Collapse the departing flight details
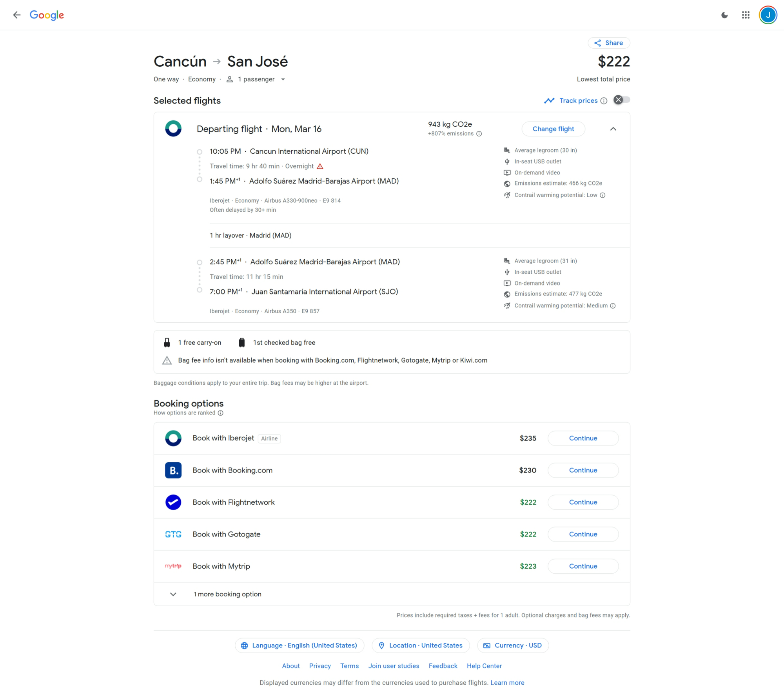Image resolution: width=784 pixels, height=698 pixels. click(613, 129)
